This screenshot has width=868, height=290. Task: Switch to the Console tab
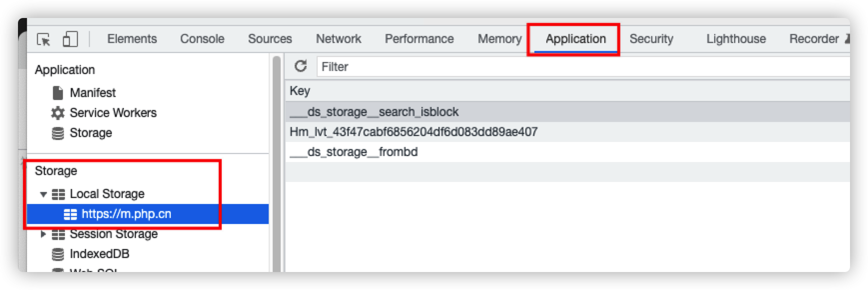(x=202, y=39)
